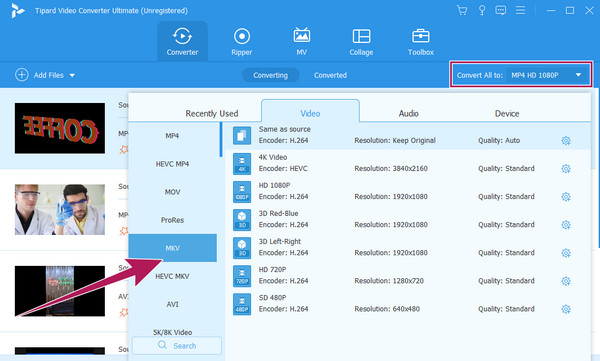Click the search magnifier icon

tap(162, 345)
